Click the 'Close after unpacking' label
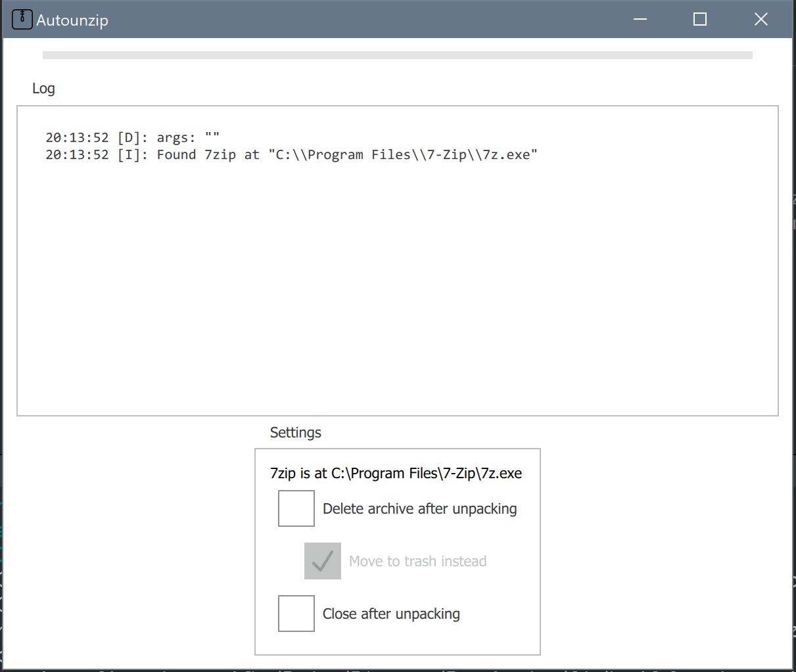Image resolution: width=796 pixels, height=672 pixels. pos(391,614)
